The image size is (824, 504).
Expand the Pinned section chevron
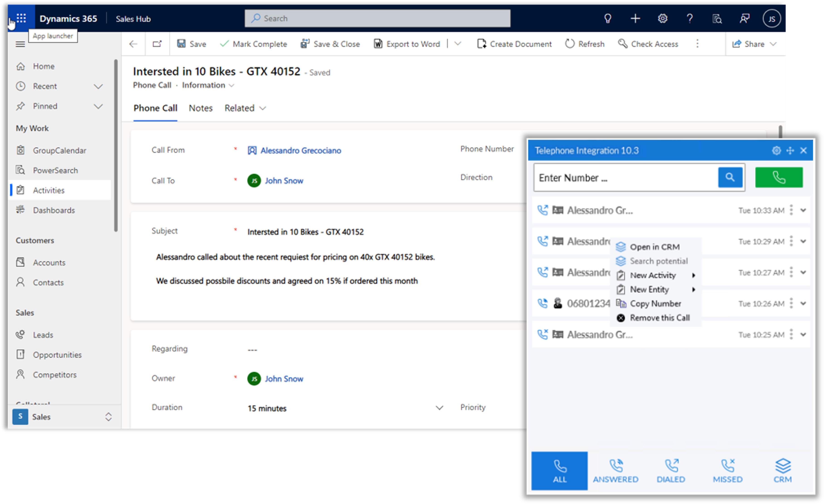coord(98,106)
